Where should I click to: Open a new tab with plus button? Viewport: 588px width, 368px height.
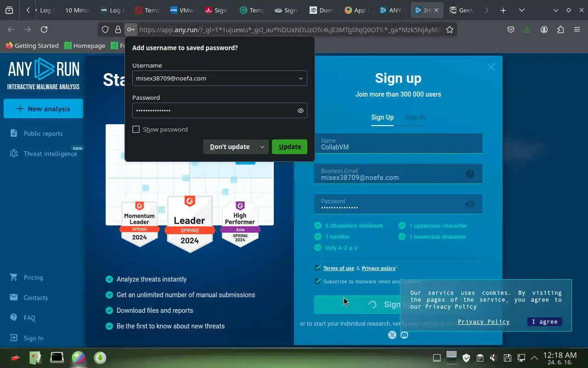pyautogui.click(x=503, y=10)
